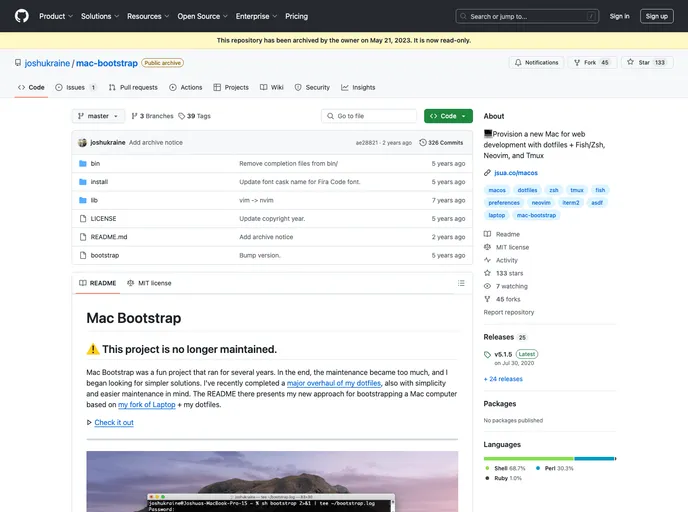Click the commit history clock icon
Screen dimensions: 688x512
pyautogui.click(x=423, y=143)
